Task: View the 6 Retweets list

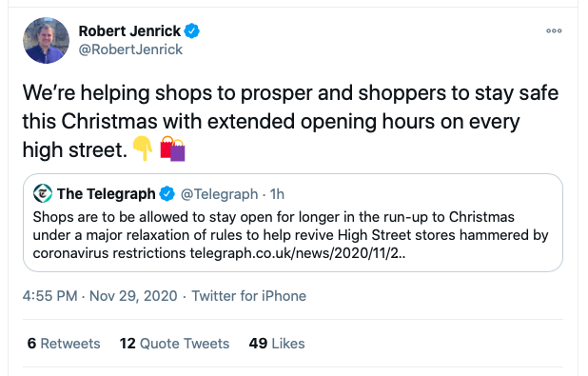Action: [64, 344]
